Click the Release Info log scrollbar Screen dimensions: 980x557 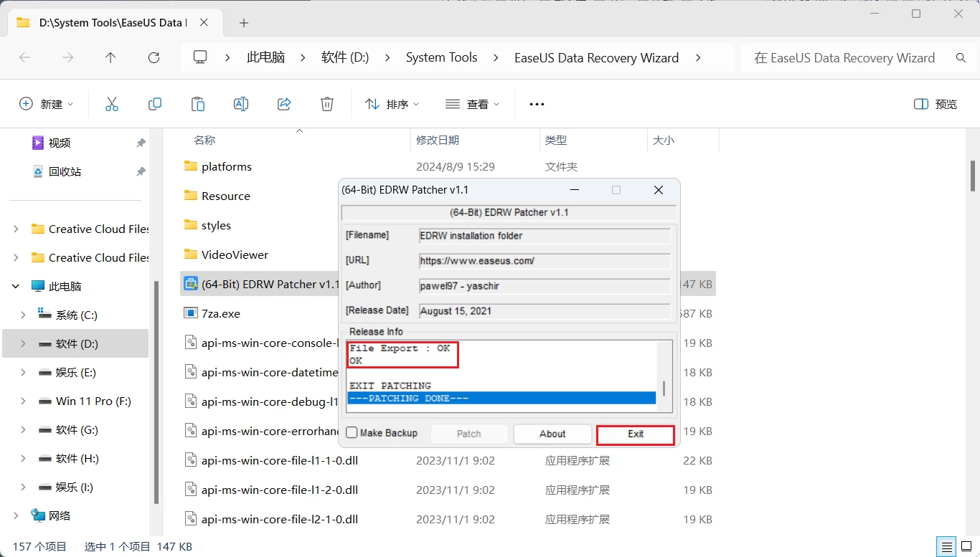(x=664, y=388)
